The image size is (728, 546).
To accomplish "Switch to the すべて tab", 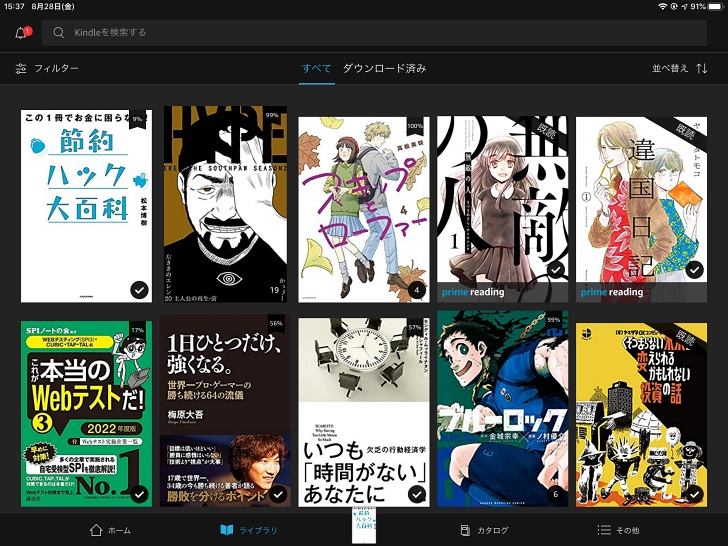I will [x=317, y=68].
